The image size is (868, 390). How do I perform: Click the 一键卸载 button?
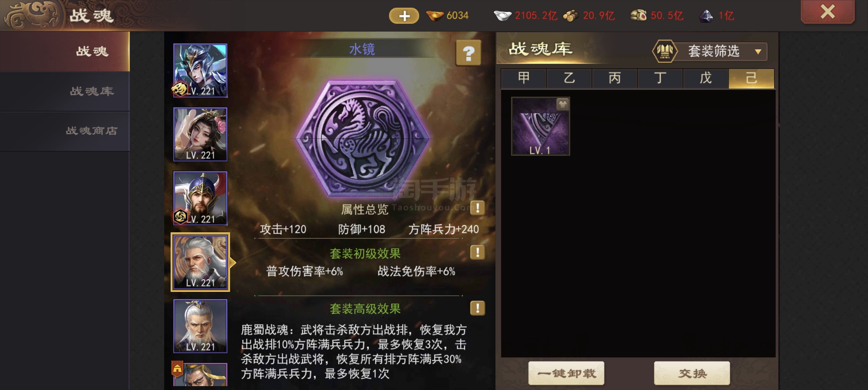click(566, 373)
